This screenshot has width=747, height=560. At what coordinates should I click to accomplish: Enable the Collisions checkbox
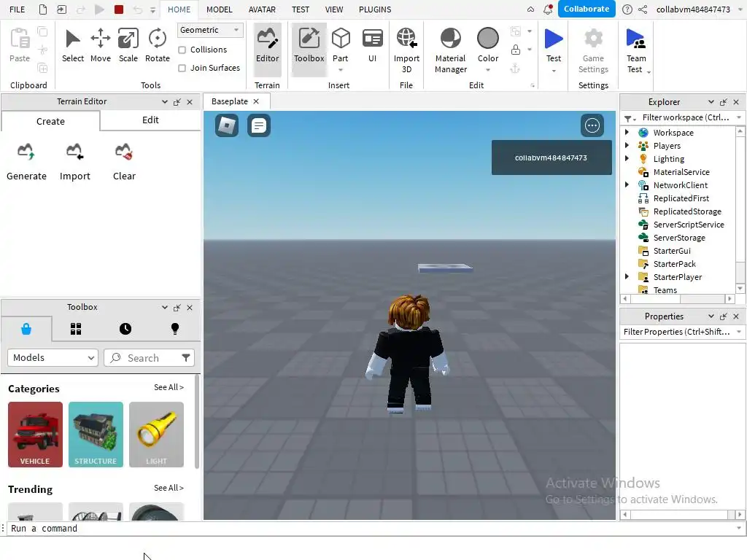tap(182, 50)
